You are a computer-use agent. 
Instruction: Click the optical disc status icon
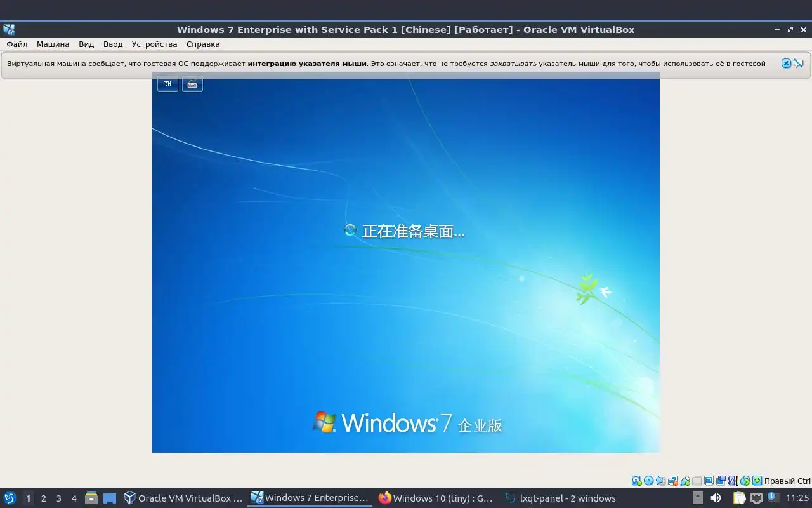648,481
